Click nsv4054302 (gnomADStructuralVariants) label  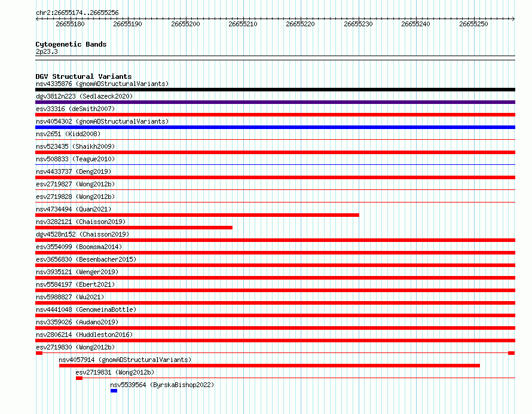[102, 121]
